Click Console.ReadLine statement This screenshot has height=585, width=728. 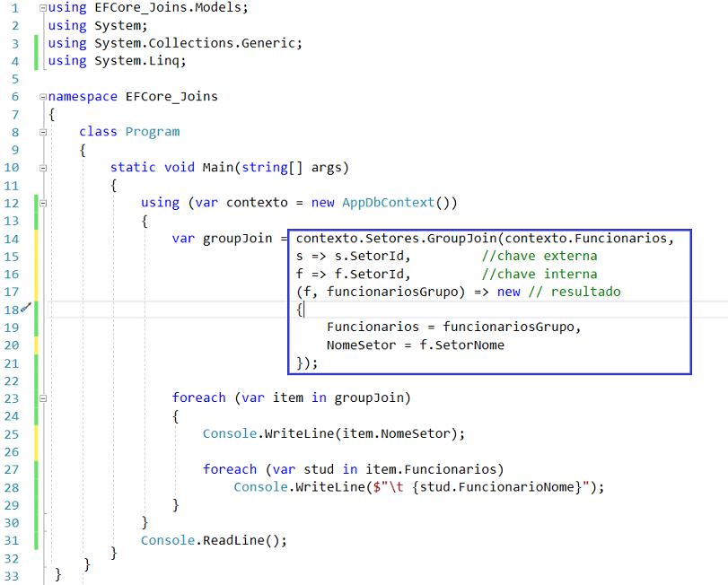click(x=214, y=540)
